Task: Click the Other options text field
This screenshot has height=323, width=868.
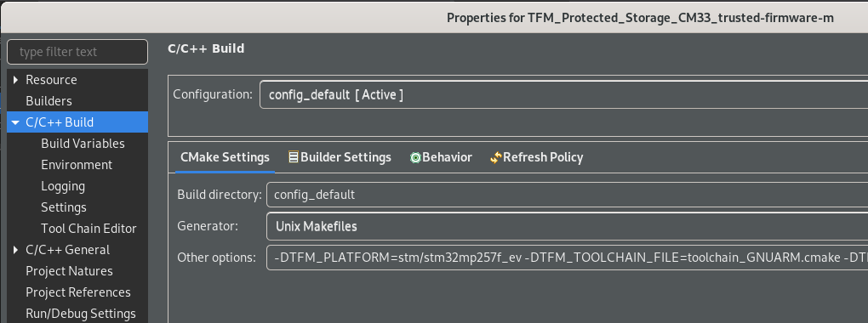Action: click(567, 258)
